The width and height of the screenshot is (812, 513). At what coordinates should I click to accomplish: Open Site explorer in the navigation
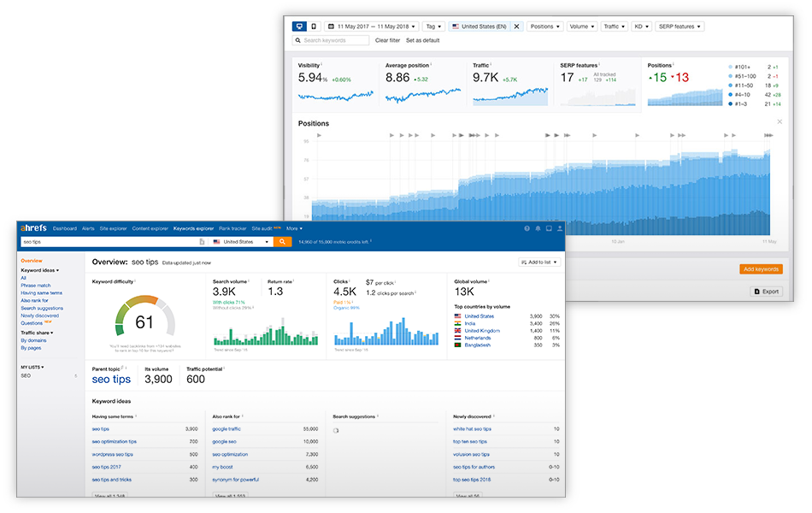113,228
